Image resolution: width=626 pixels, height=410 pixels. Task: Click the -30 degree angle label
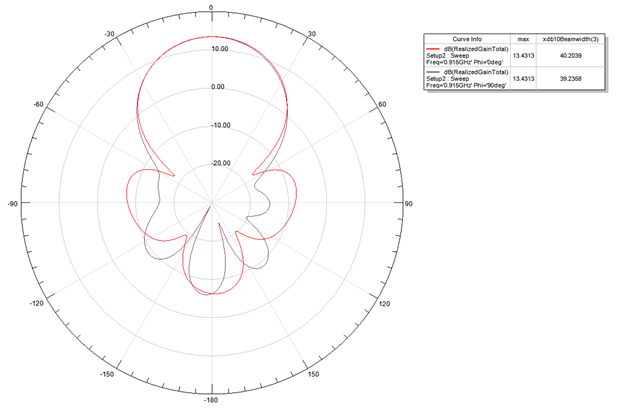click(109, 34)
